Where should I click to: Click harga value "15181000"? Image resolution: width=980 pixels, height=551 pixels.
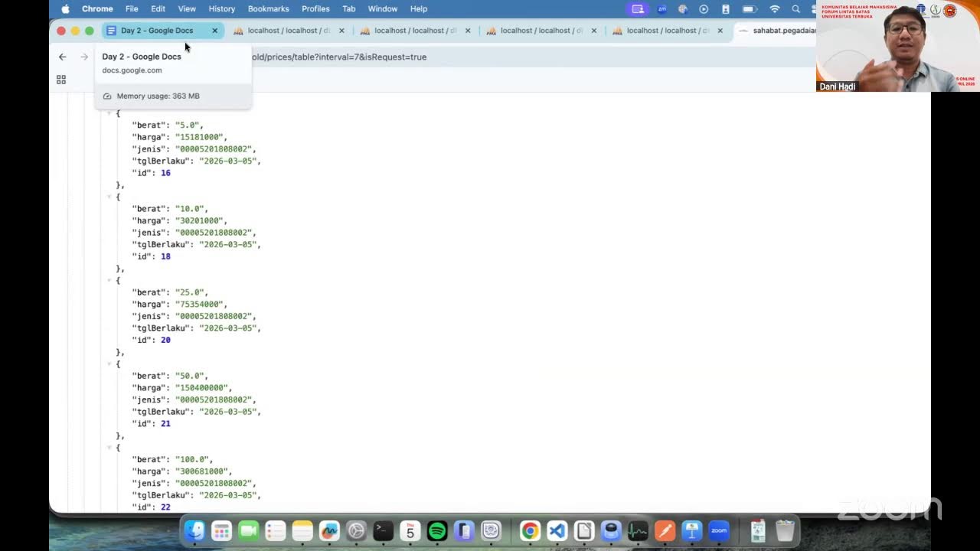(x=199, y=137)
